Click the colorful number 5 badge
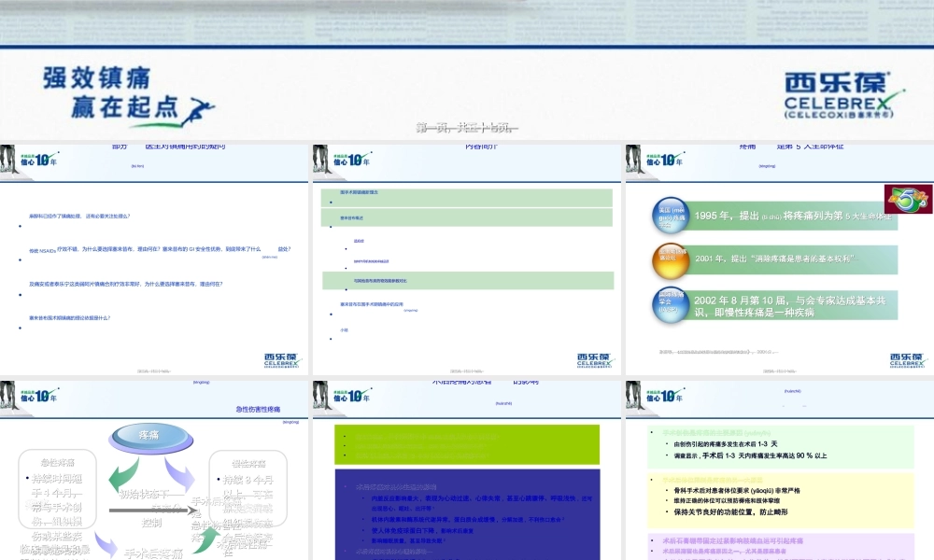Screen dimensions: 934x560 [x=906, y=198]
